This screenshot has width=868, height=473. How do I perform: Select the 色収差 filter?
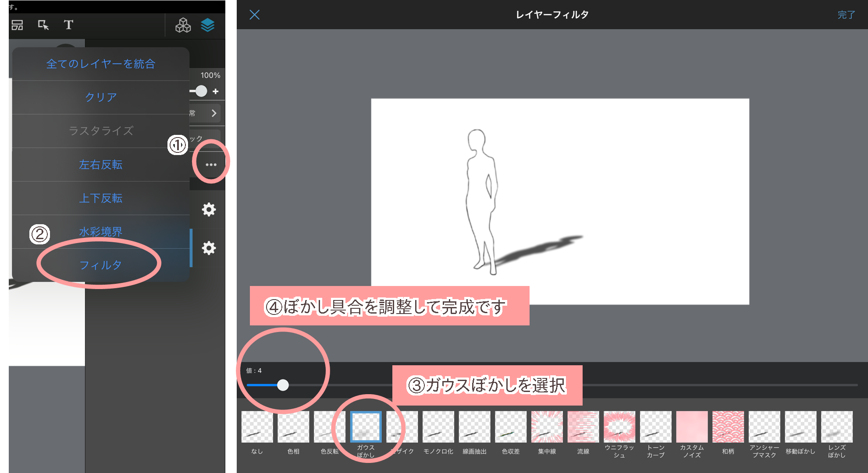[511, 427]
